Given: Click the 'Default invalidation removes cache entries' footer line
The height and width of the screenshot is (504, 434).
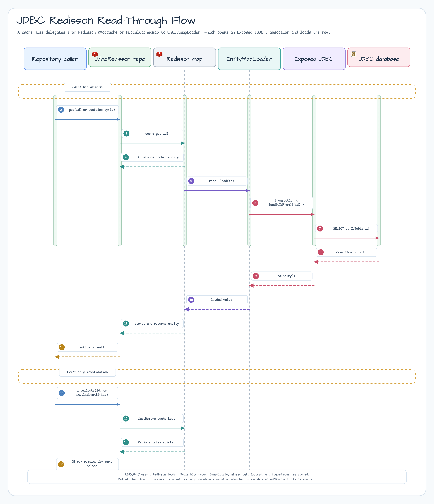Looking at the screenshot, I should click(217, 479).
